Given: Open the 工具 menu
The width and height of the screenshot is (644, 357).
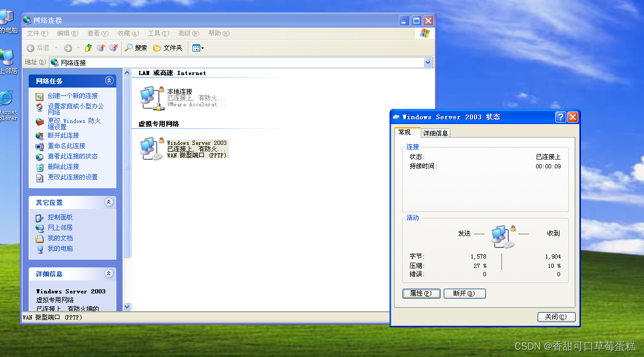Looking at the screenshot, I should pyautogui.click(x=158, y=33).
